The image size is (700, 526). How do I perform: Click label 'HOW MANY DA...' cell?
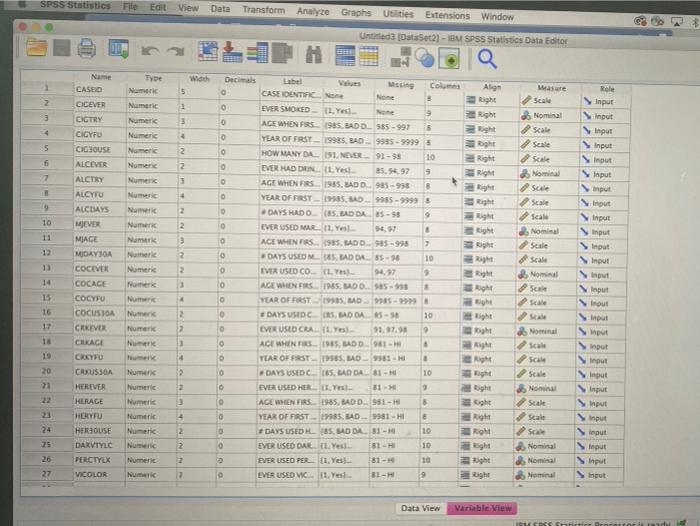291,154
